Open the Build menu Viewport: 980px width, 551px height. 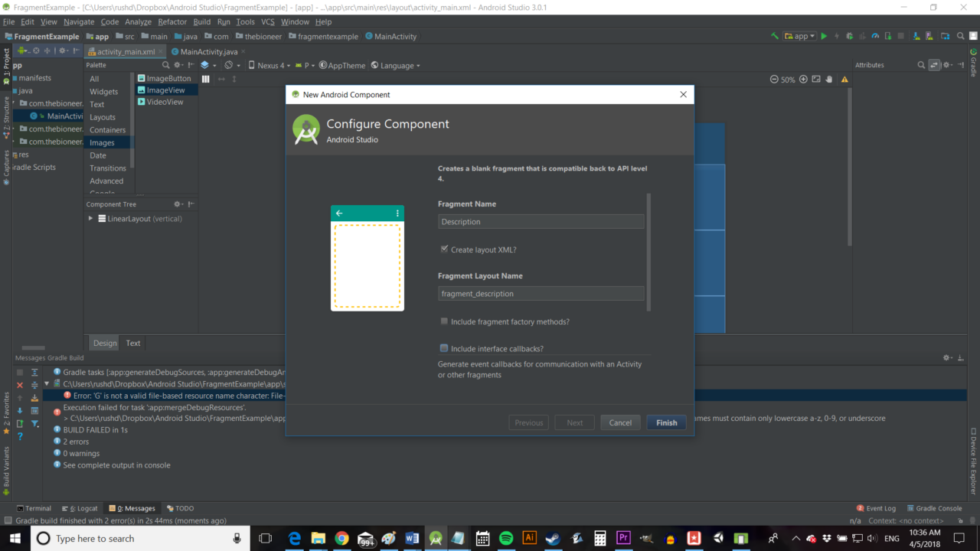point(202,21)
